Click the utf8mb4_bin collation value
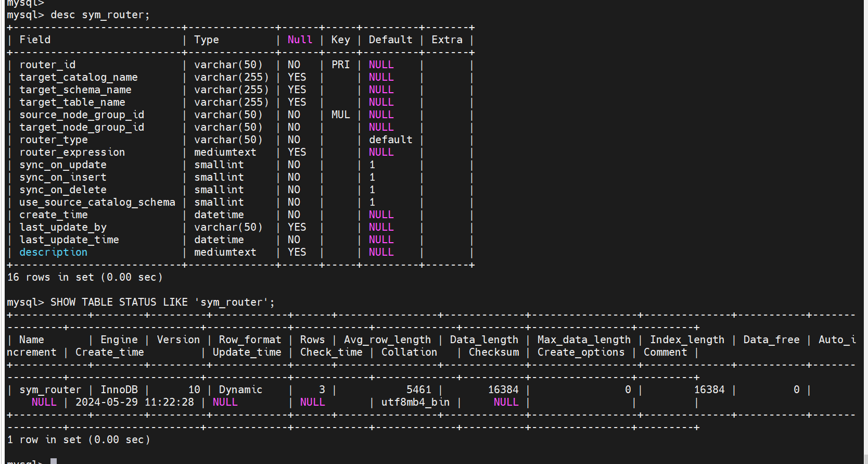 [415, 403]
